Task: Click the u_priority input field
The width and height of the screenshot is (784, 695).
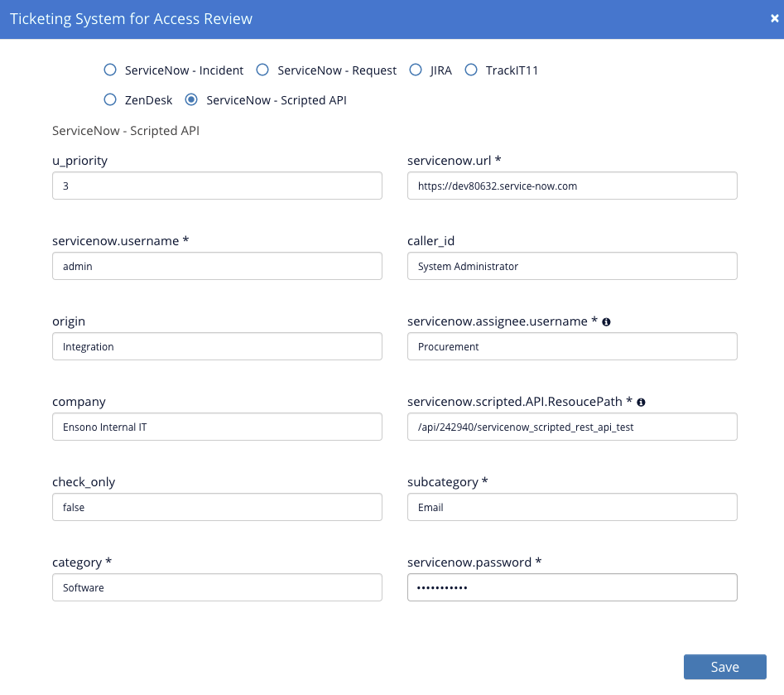Action: 217,186
